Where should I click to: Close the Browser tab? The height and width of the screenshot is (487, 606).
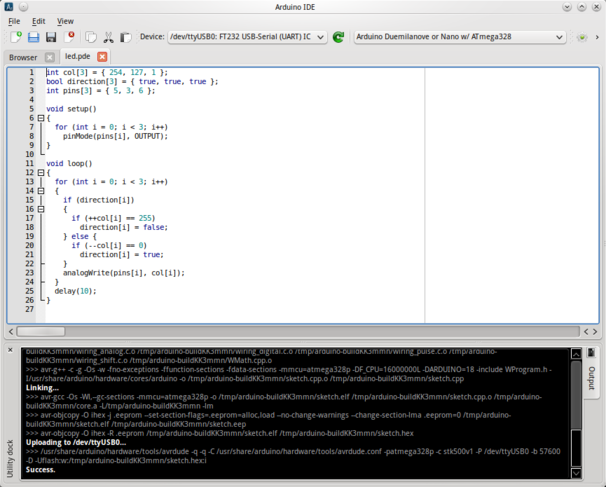(49, 57)
